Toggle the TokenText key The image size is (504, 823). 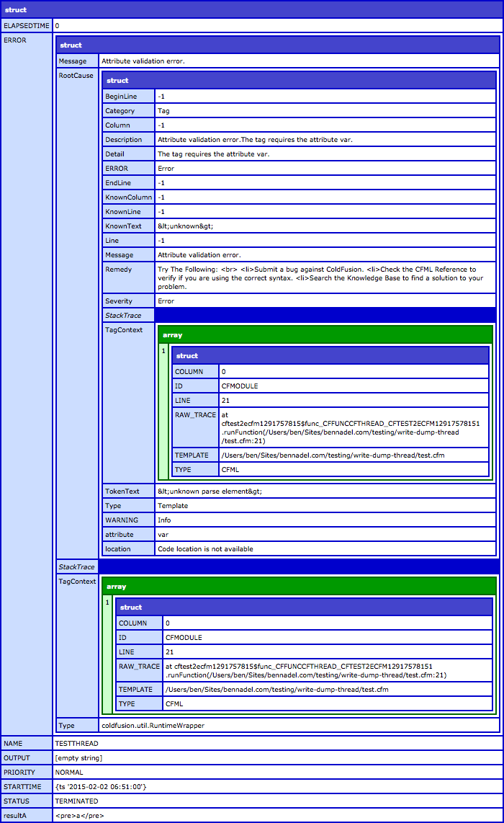tap(128, 491)
